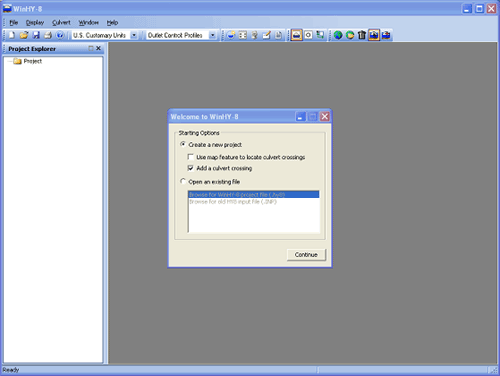The image size is (500, 376).
Task: Open the File menu
Action: point(14,23)
